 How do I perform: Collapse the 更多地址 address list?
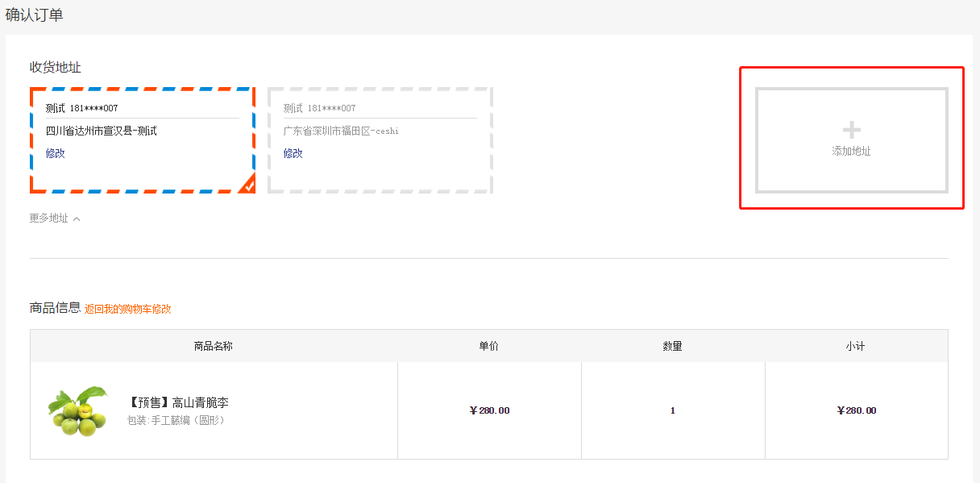[x=55, y=219]
